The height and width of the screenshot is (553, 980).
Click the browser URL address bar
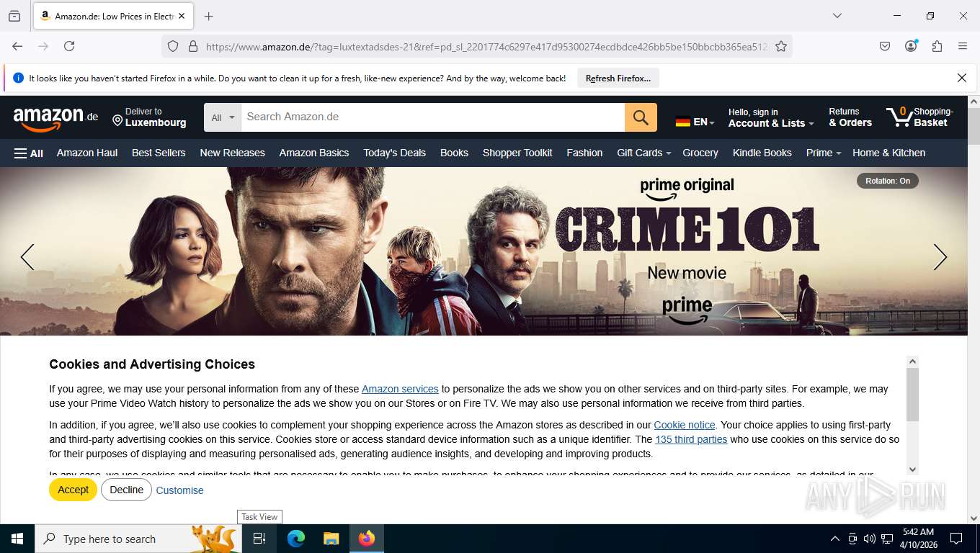(486, 46)
